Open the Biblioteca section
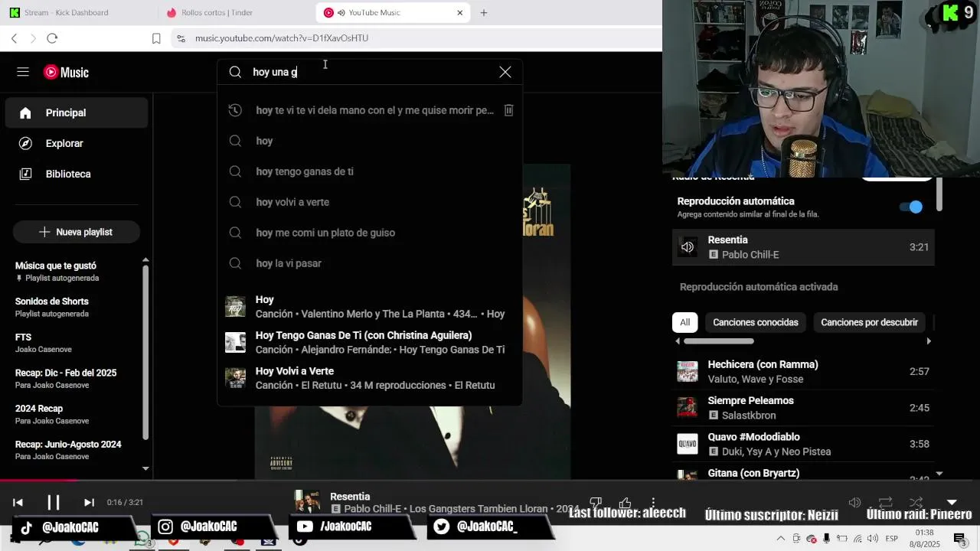Screen dimensions: 980x551 tap(77, 174)
